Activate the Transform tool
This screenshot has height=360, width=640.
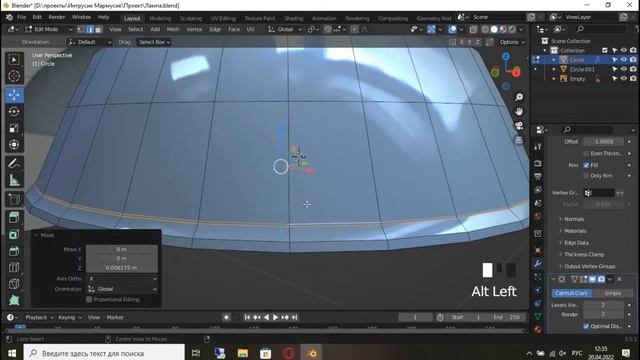point(14,145)
